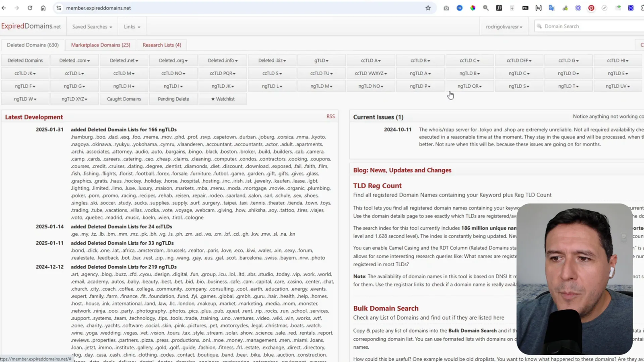This screenshot has height=362, width=644.
Task: Open the Pending Delete list
Action: [173, 99]
